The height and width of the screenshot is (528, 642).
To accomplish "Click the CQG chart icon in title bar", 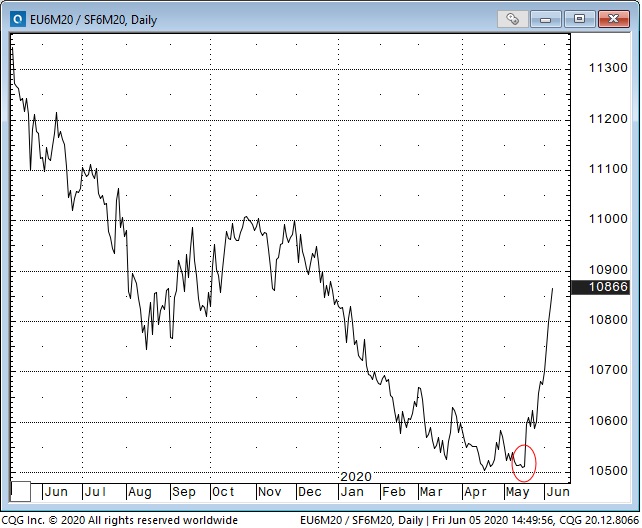I will pyautogui.click(x=18, y=19).
